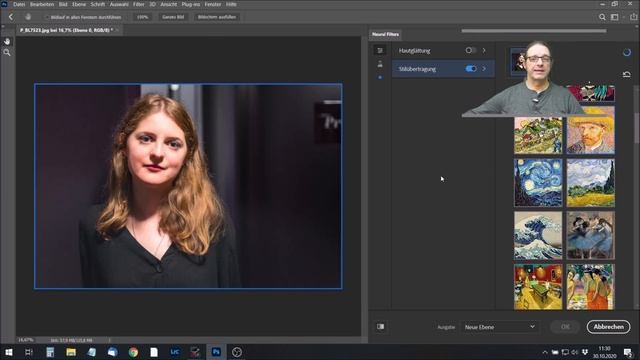Choose the Van Gogh self-portrait style
640x360 pixels.
pos(591,131)
